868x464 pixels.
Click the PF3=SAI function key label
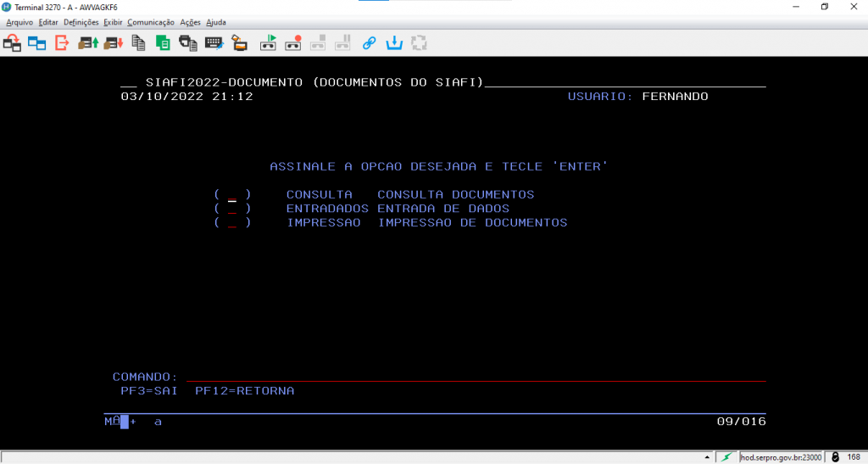[148, 391]
